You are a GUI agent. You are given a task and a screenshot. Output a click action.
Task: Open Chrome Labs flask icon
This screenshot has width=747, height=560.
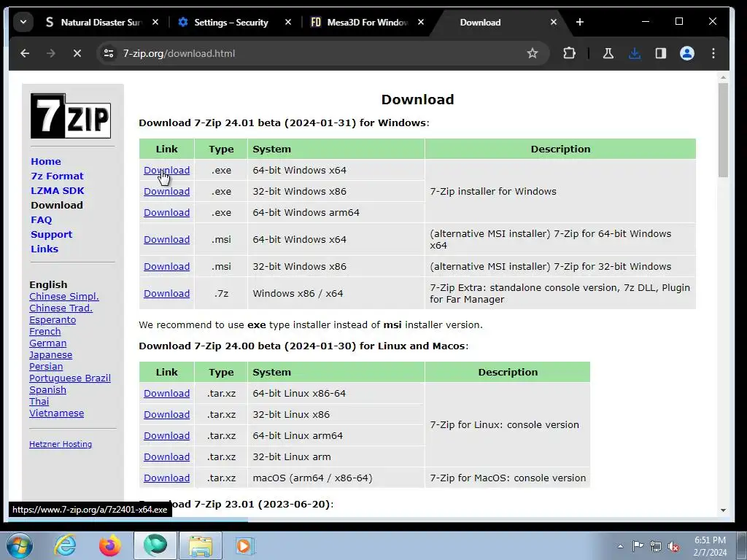click(x=608, y=53)
